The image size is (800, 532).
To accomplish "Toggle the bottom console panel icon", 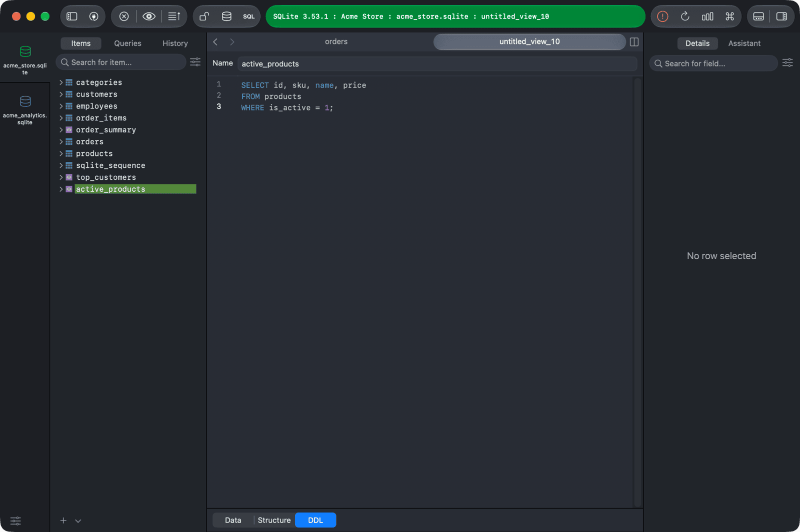I will [x=758, y=16].
